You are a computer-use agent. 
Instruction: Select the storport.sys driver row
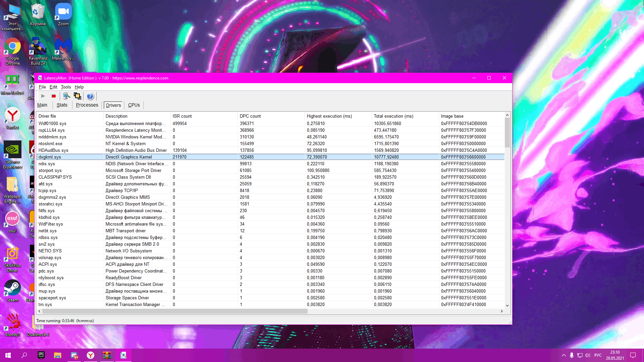[270, 170]
